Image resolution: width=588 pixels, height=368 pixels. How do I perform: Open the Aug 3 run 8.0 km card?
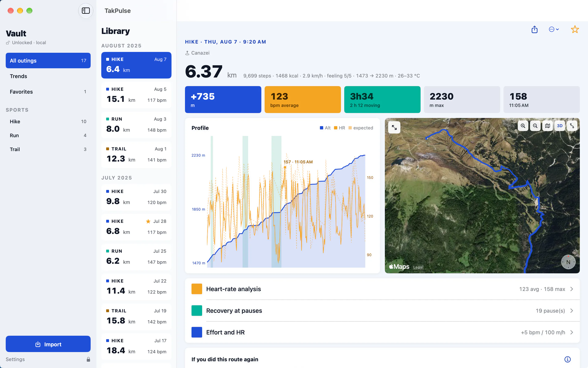click(x=136, y=125)
